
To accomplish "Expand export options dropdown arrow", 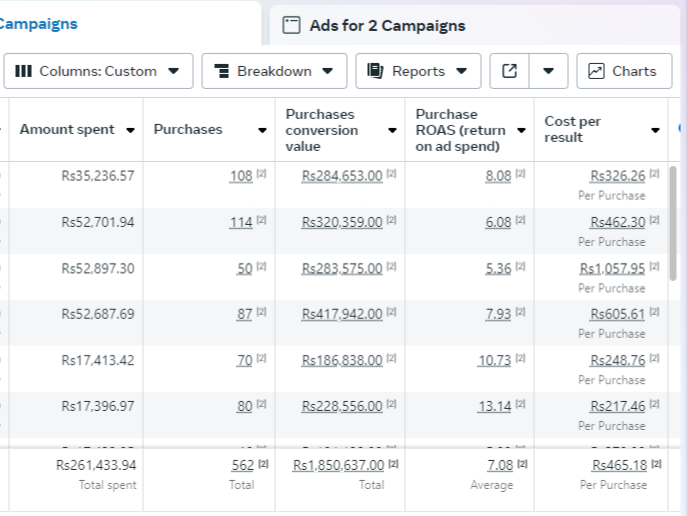I will pos(548,71).
